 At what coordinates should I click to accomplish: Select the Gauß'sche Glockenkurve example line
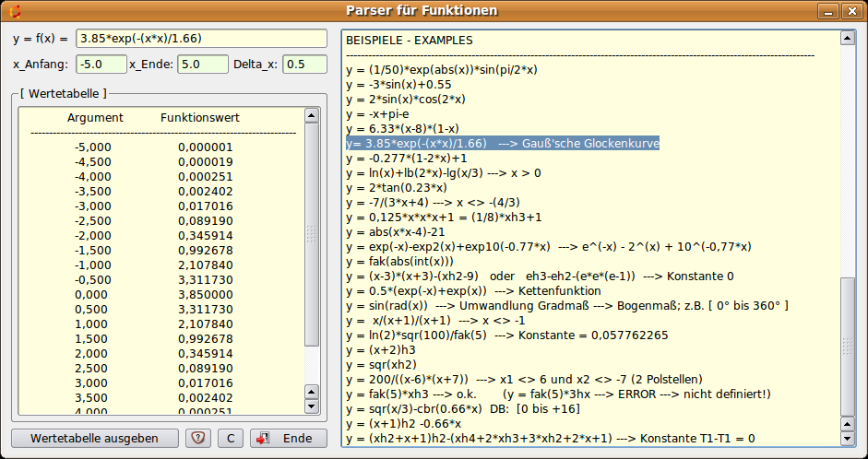[x=503, y=144]
